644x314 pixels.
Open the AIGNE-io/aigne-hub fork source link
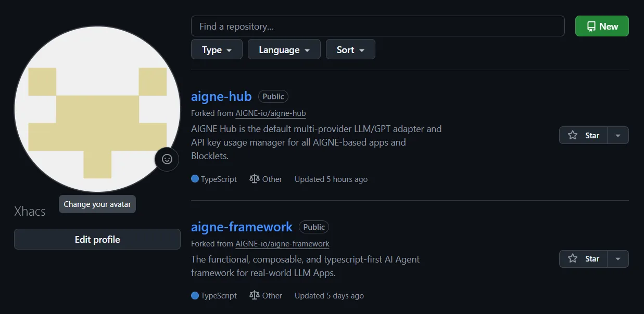click(x=270, y=113)
